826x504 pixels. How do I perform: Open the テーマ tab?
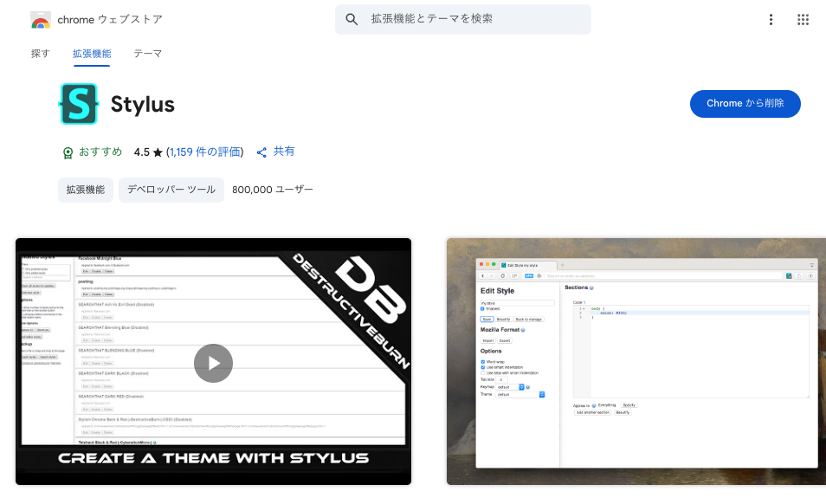pyautogui.click(x=147, y=54)
